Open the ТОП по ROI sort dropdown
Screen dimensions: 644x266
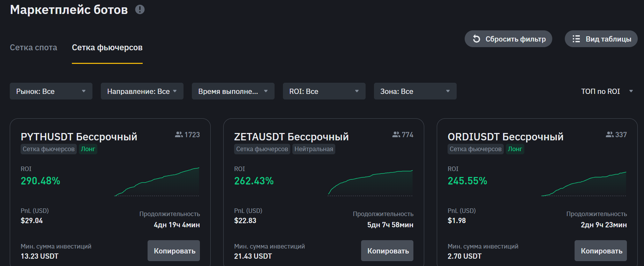point(607,91)
